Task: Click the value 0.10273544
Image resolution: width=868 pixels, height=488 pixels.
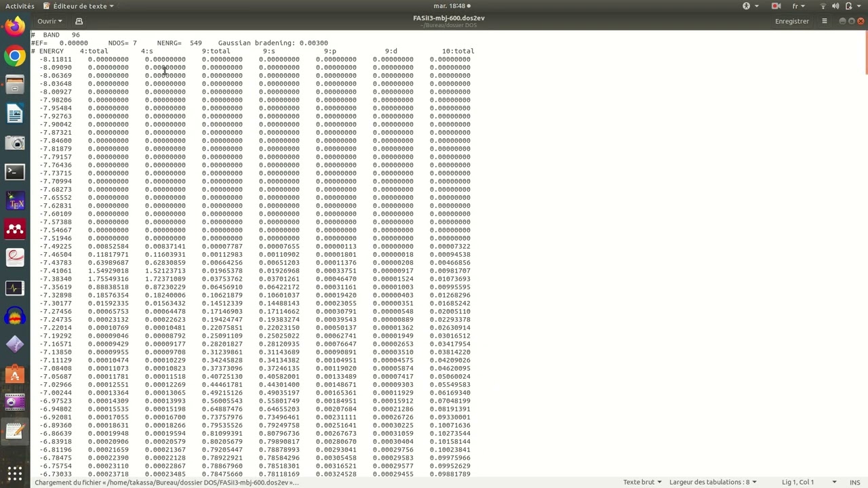Action: click(450, 433)
